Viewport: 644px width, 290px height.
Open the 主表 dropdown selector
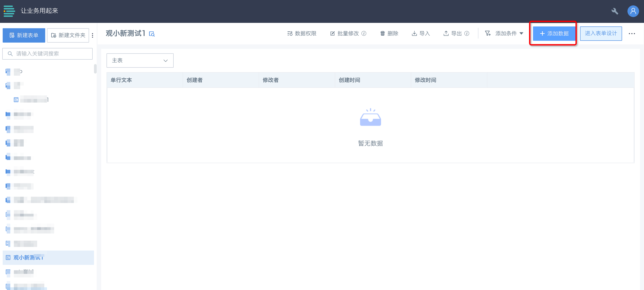[x=140, y=60]
